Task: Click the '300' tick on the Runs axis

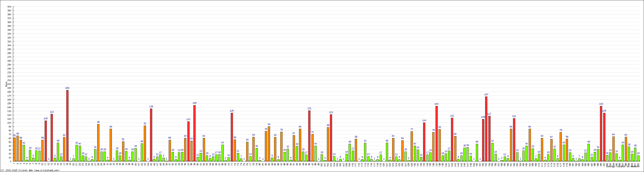Action: 9,46
